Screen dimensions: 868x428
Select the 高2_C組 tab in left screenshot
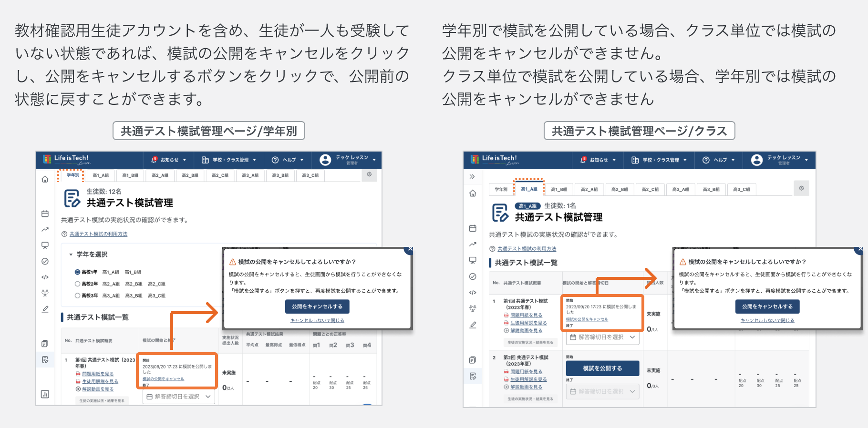(x=220, y=175)
